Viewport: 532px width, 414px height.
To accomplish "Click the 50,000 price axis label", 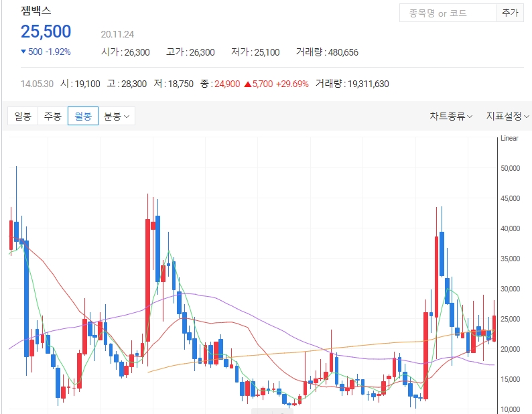I will coord(511,168).
